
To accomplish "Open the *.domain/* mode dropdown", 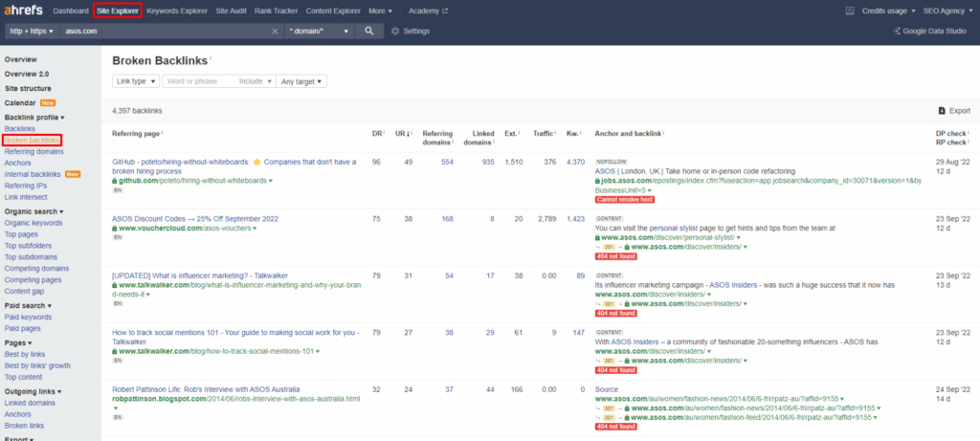I will [319, 31].
